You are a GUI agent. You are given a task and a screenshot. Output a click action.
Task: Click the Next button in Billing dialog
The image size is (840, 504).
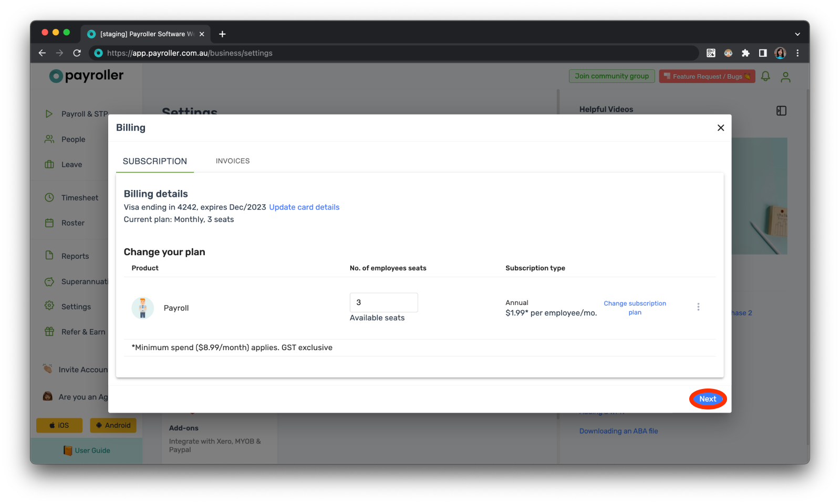coord(708,399)
